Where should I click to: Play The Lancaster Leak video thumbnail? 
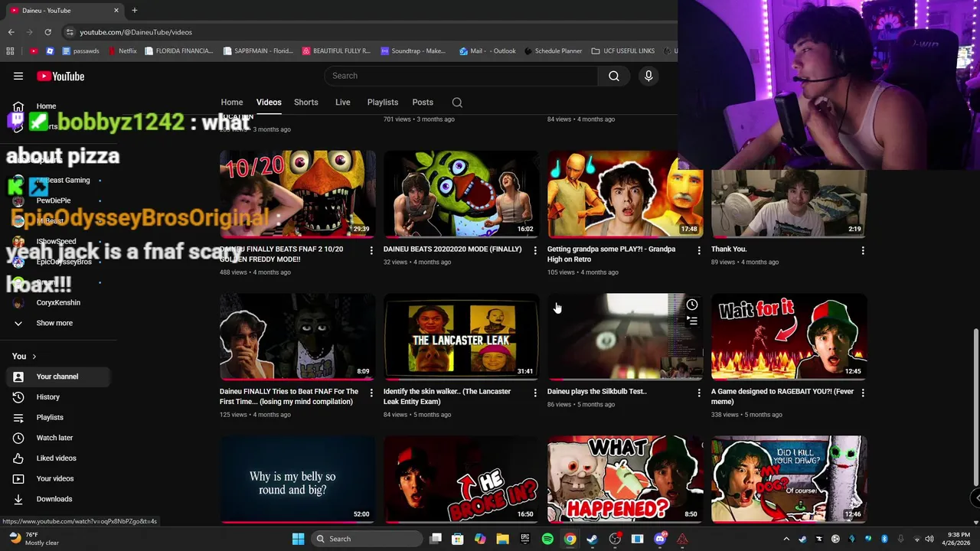click(462, 337)
